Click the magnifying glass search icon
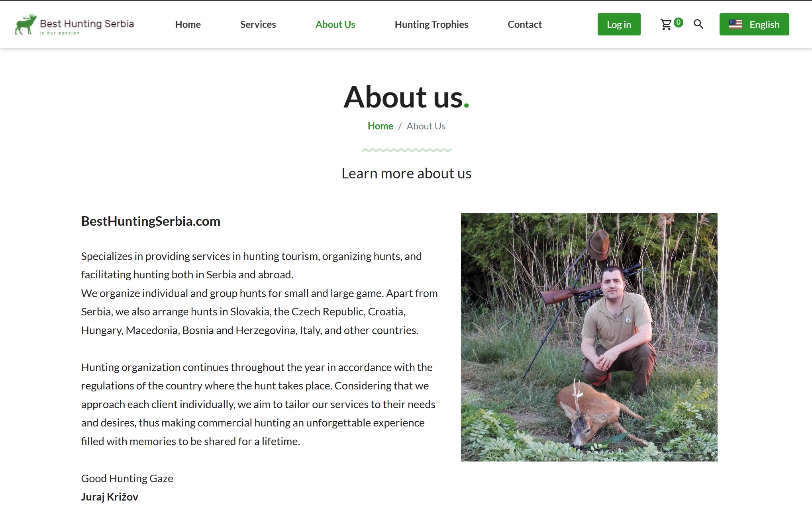 click(x=698, y=24)
